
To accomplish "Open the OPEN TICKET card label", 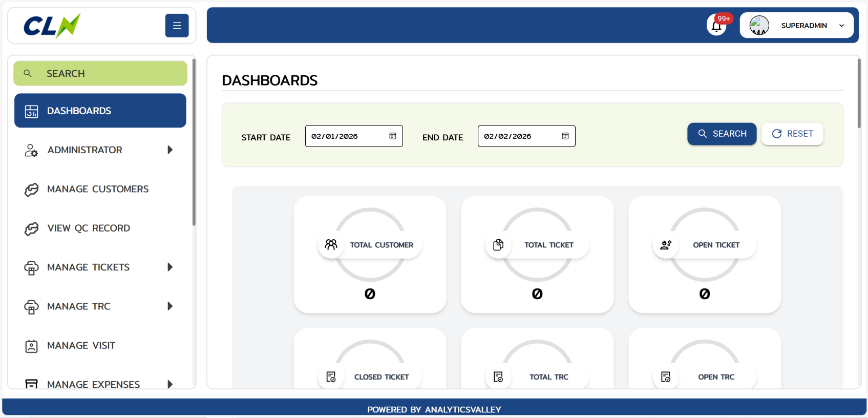I will pyautogui.click(x=716, y=245).
